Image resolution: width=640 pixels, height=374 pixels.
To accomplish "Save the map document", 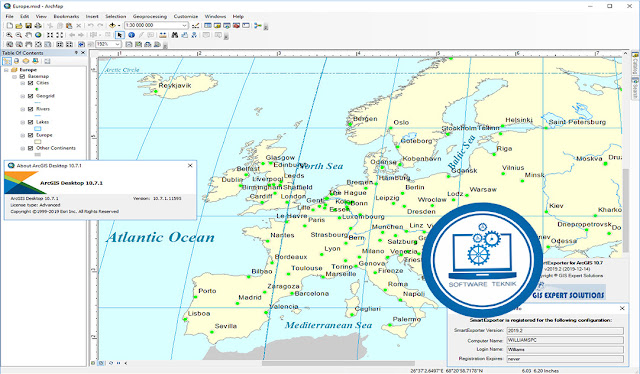I will coord(28,25).
